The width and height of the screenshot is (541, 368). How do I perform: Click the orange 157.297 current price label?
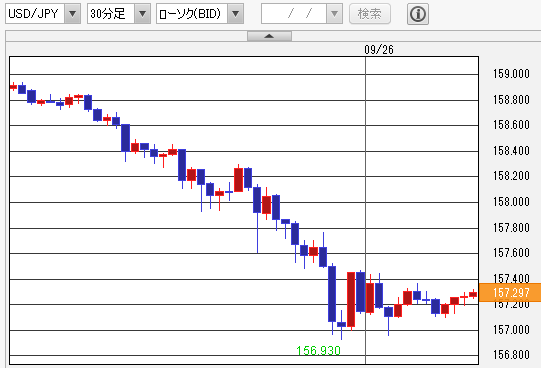click(x=510, y=292)
